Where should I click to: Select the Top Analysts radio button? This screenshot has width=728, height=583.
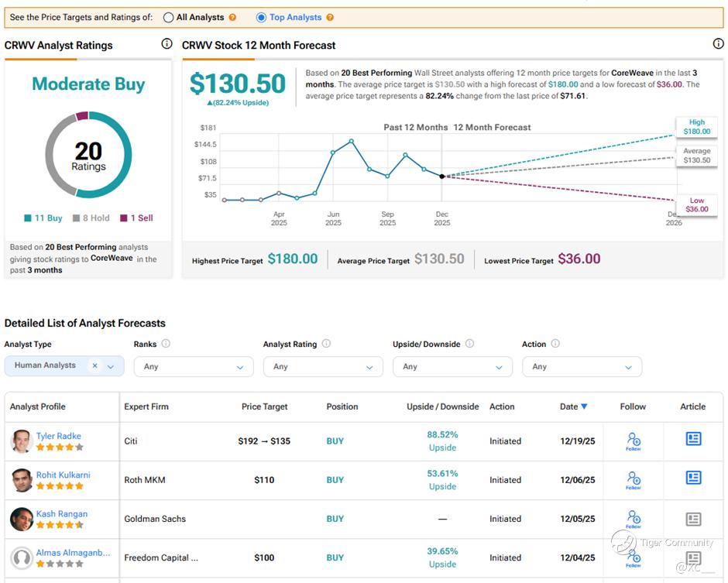tap(260, 17)
